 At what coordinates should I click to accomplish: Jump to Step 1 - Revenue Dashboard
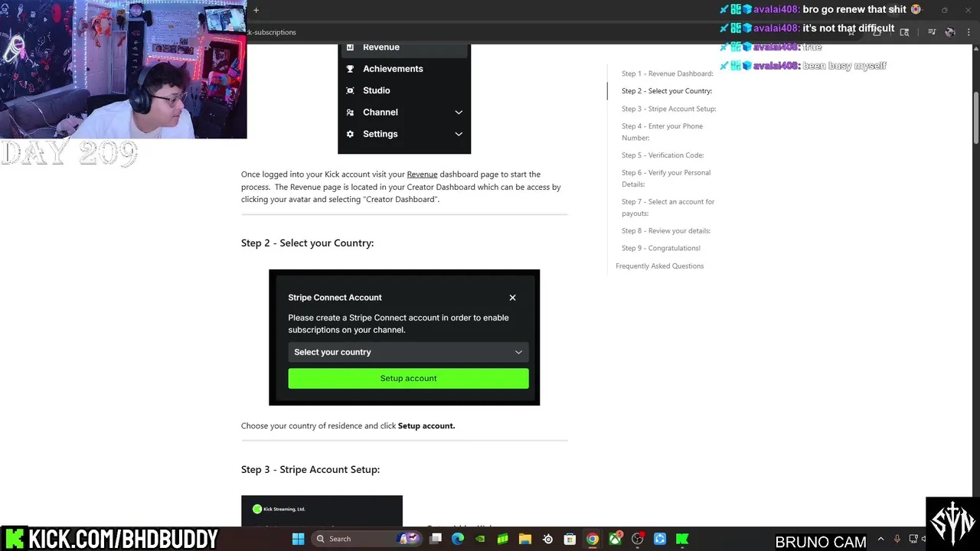click(667, 73)
